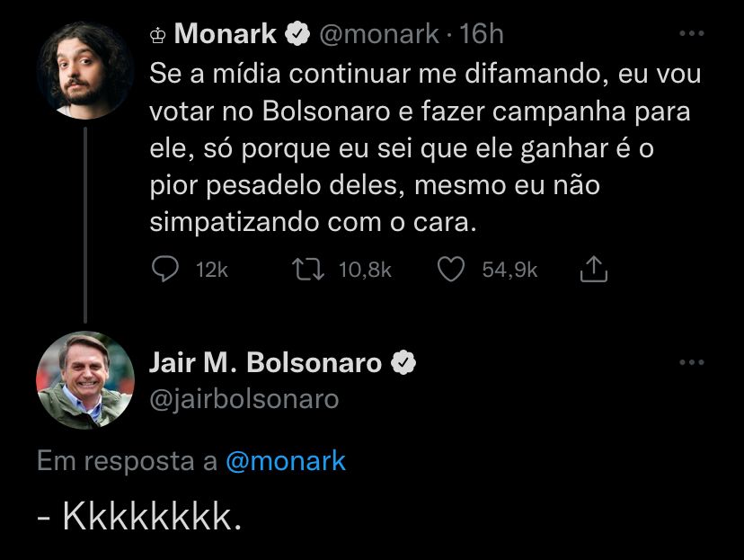
Task: Open the three-dot menu on Monark's tweet
Action: pos(691,34)
